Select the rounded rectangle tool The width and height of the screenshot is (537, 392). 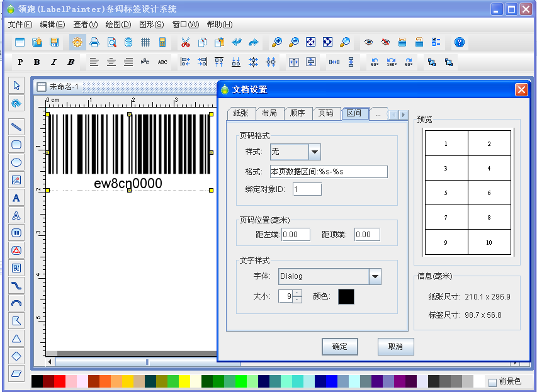point(16,145)
